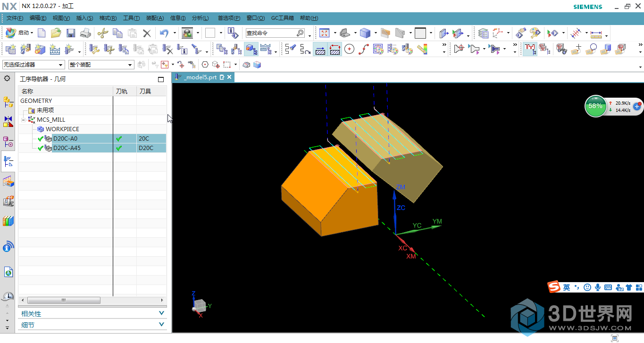Switch to Machine Tool view icon
The width and height of the screenshot is (644, 343).
pyautogui.click(x=237, y=49)
